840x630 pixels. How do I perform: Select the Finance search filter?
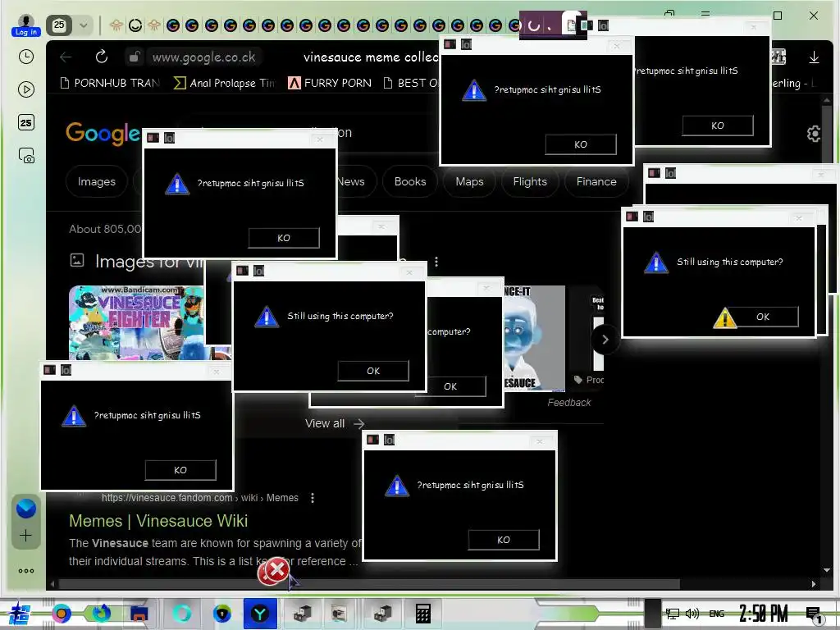coord(596,181)
